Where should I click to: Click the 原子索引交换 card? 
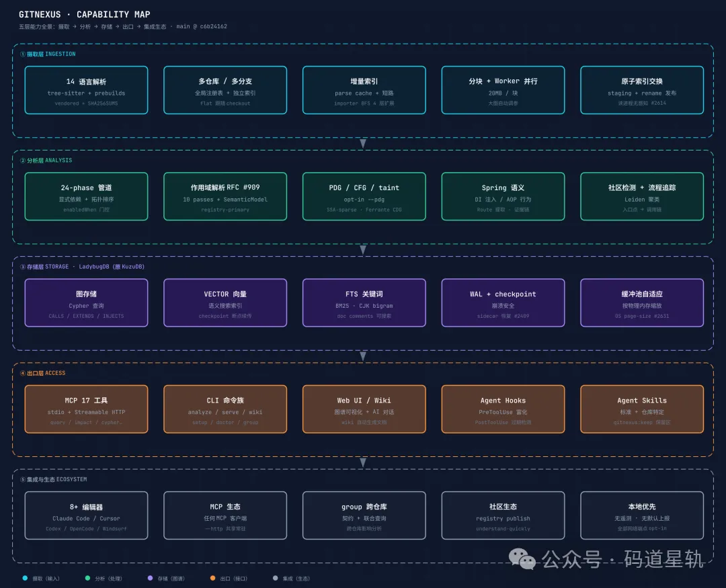coord(642,90)
